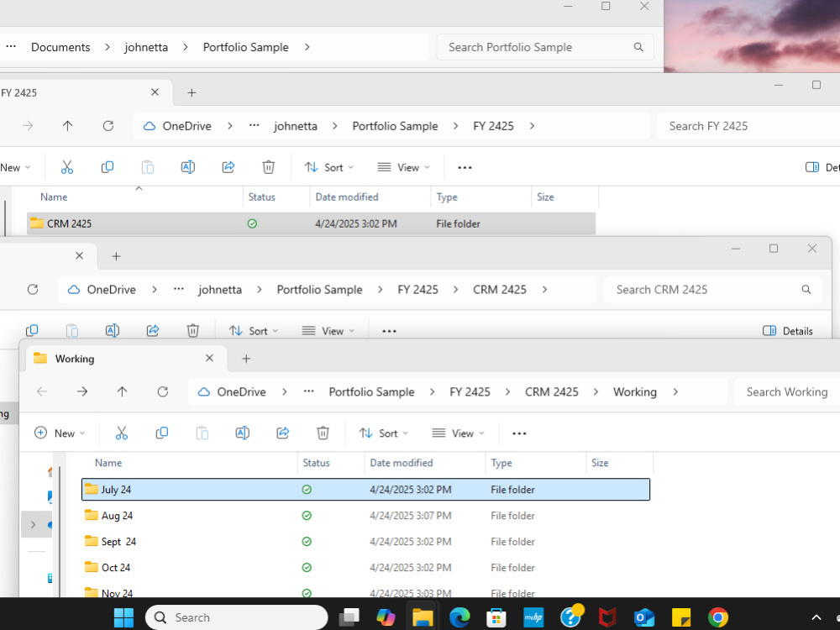Click Copy icon in FY 2425 window toolbar

(x=108, y=167)
